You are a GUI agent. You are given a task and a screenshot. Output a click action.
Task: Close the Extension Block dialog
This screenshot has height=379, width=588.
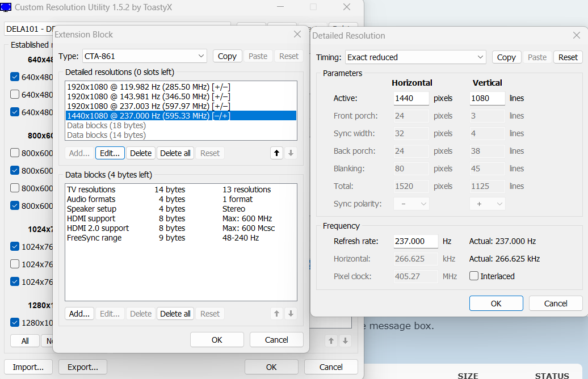pos(297,35)
